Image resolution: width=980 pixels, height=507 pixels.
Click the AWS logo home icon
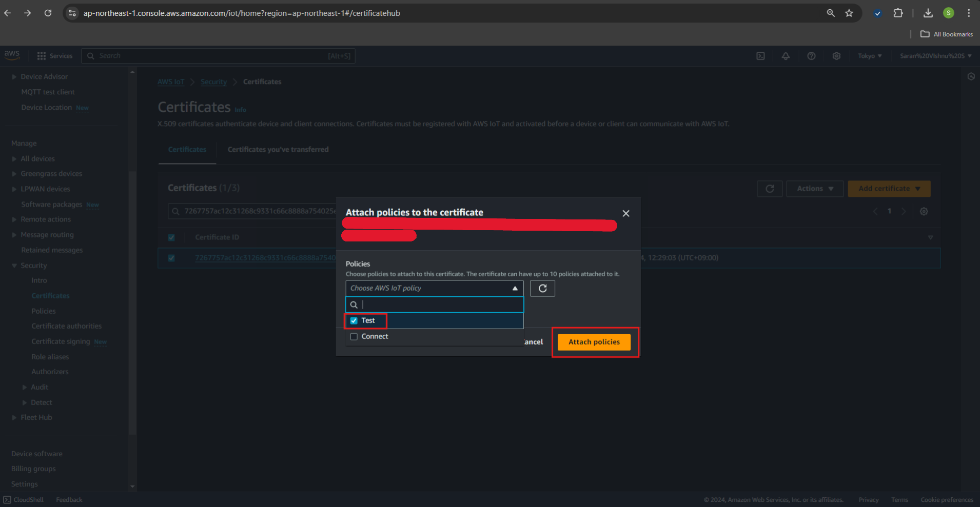[x=12, y=55]
